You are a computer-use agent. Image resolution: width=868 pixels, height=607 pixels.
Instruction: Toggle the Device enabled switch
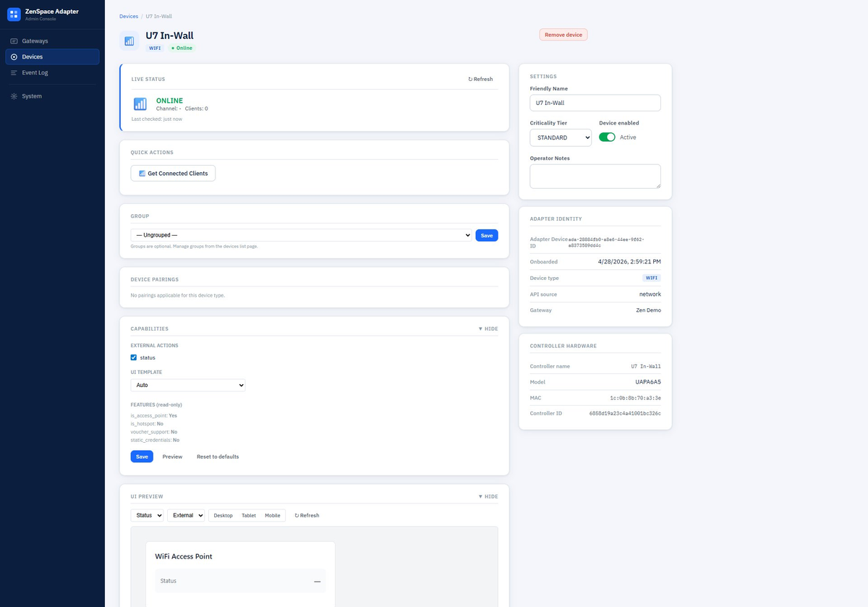pos(607,137)
